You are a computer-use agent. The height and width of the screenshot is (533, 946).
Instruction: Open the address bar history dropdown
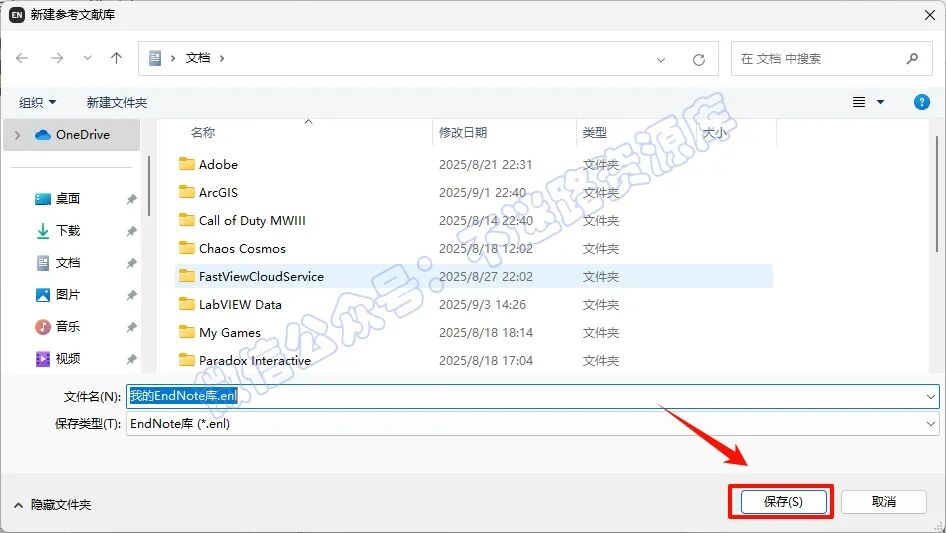point(661,59)
